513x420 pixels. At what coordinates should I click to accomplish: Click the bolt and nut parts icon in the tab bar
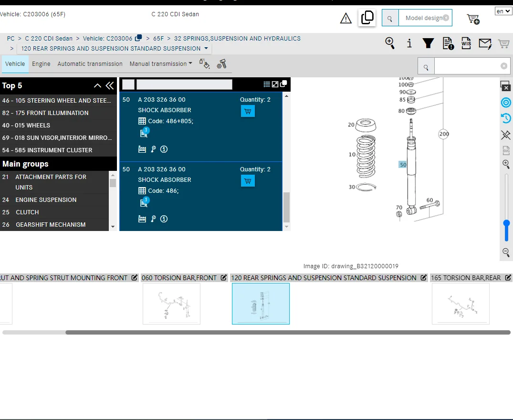pyautogui.click(x=221, y=64)
